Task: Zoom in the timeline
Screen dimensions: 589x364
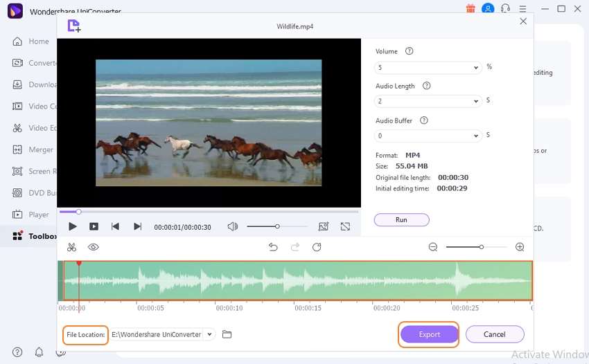Action: pos(520,247)
